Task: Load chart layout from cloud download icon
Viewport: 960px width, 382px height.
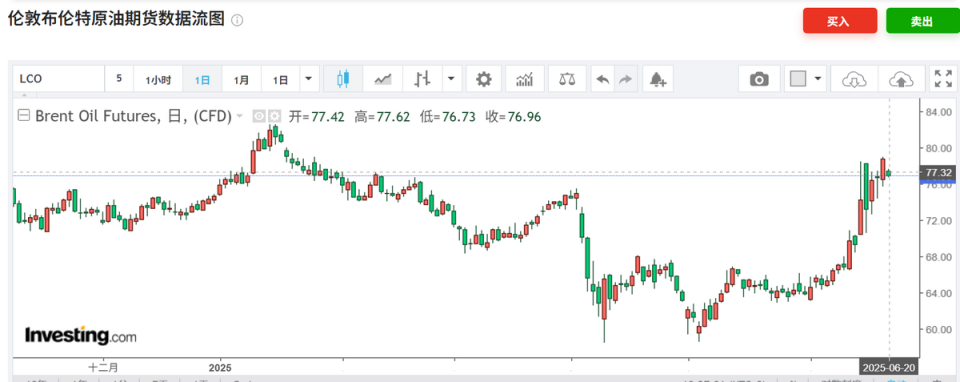Action: (x=854, y=79)
